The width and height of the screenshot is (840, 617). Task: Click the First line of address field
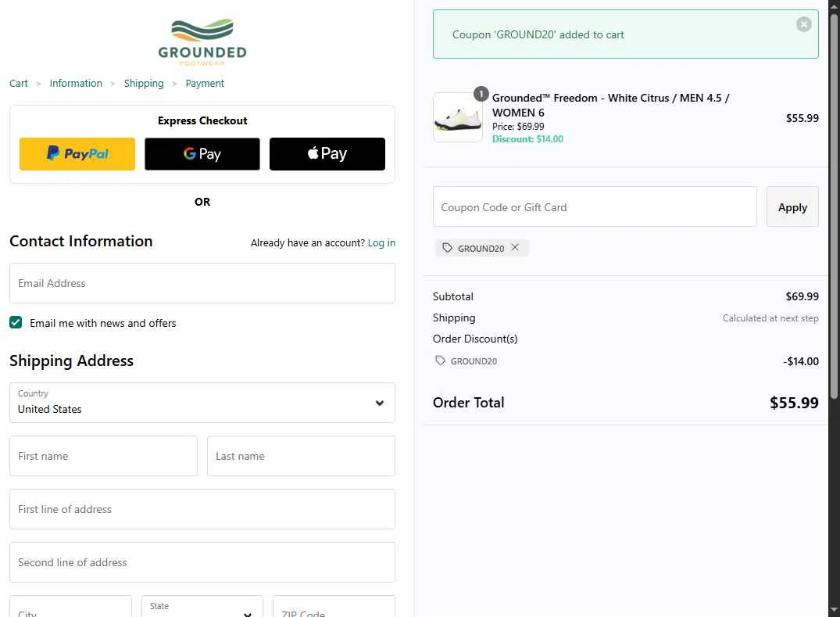(202, 509)
